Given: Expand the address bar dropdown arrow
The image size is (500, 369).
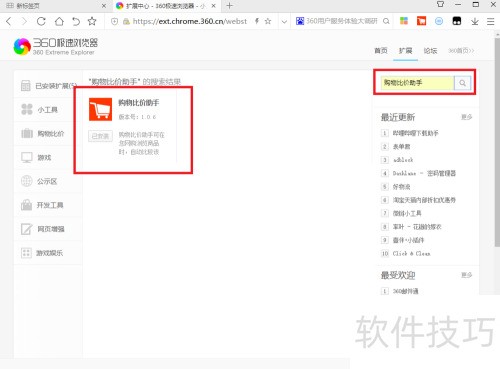Looking at the screenshot, I should (284, 22).
